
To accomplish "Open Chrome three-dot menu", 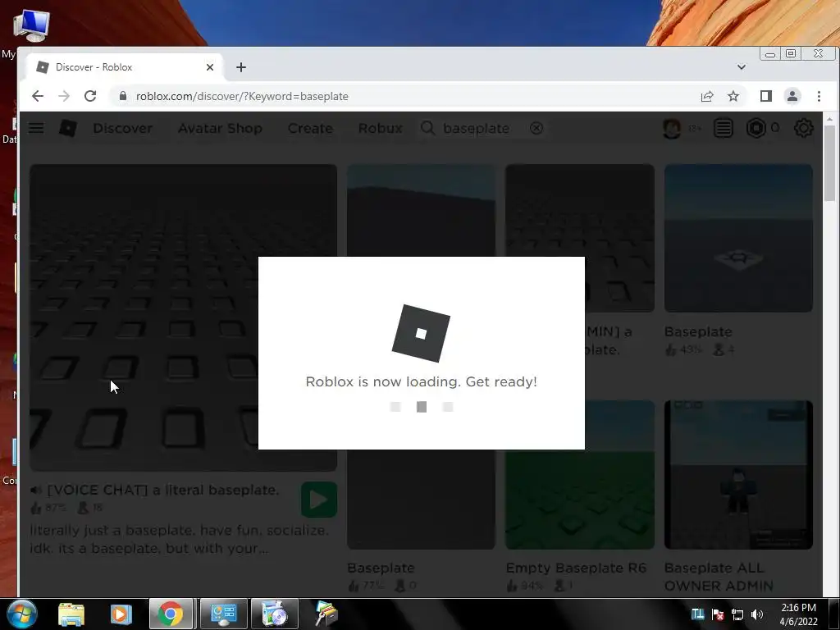I will point(819,96).
